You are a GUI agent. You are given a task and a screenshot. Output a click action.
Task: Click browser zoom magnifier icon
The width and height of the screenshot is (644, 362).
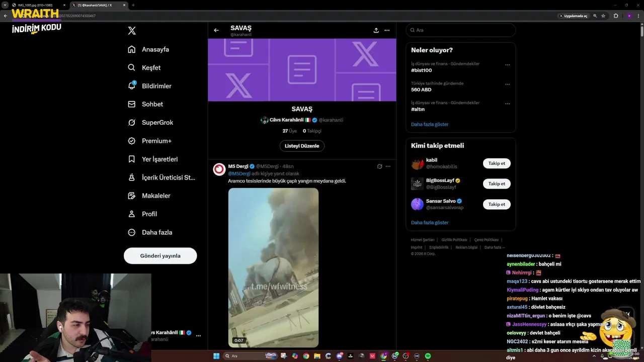pos(595,16)
